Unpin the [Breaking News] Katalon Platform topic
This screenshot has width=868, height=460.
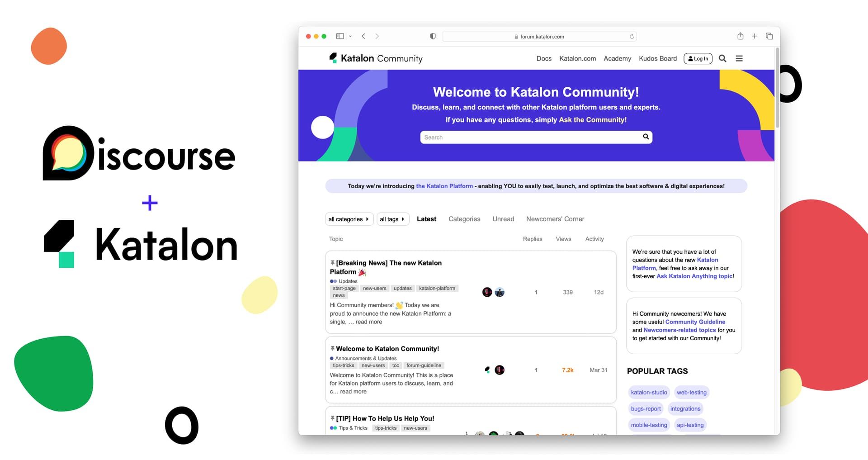[x=332, y=262]
